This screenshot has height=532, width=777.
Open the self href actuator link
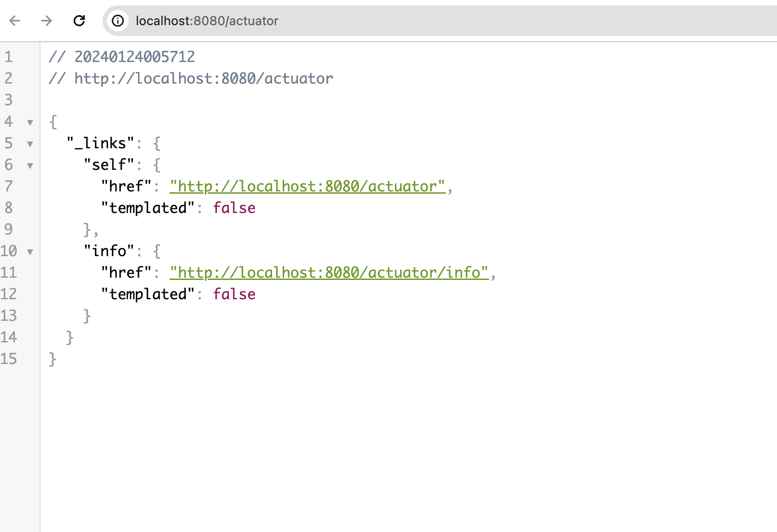pos(307,186)
